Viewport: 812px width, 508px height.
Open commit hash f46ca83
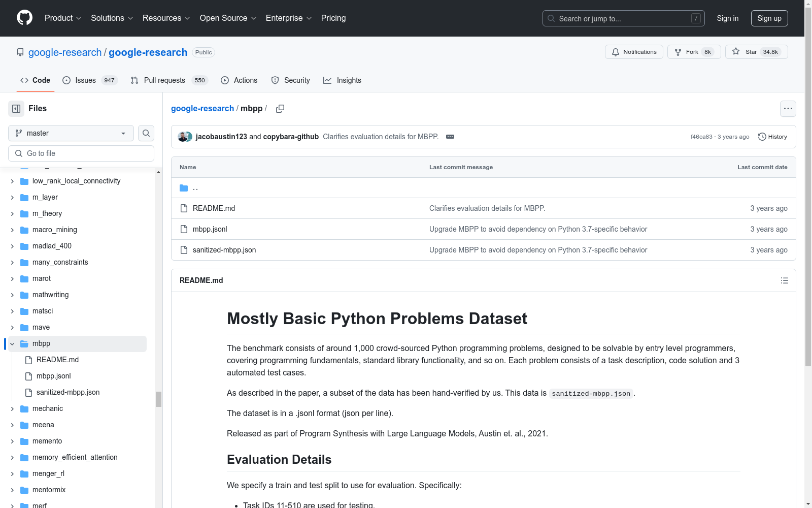click(701, 137)
